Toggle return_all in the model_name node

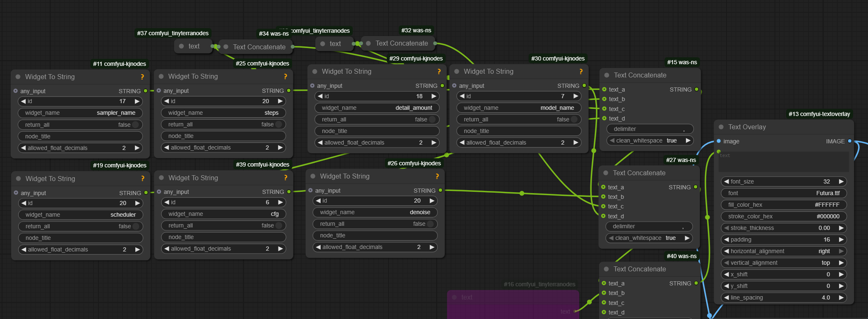click(519, 119)
